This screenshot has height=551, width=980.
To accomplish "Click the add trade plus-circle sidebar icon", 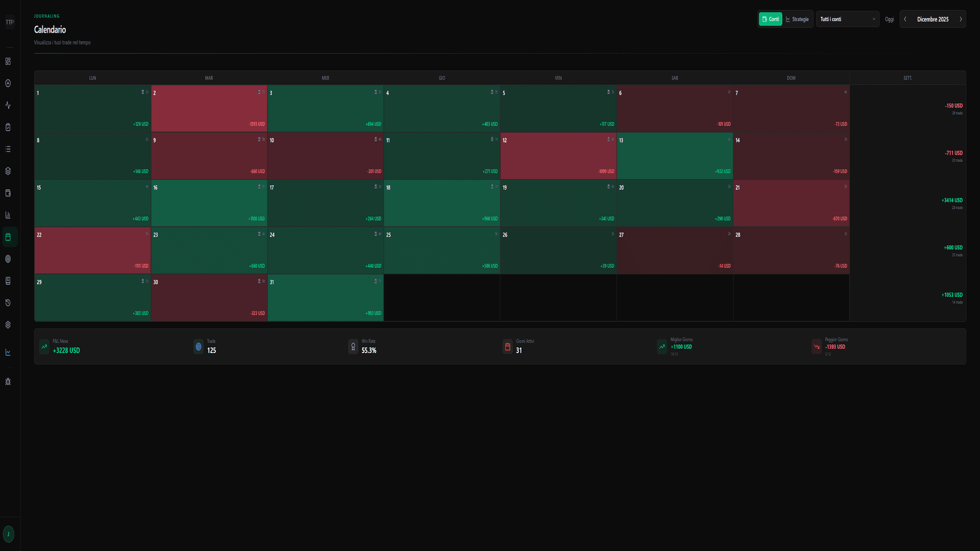I will tap(8, 83).
